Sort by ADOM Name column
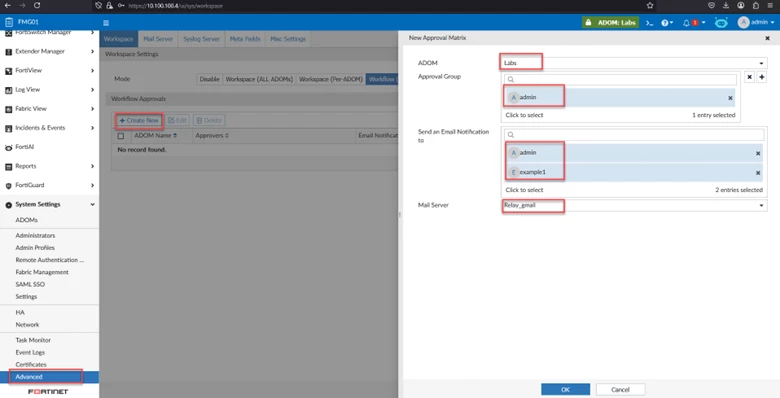780x398 pixels. tap(155, 135)
